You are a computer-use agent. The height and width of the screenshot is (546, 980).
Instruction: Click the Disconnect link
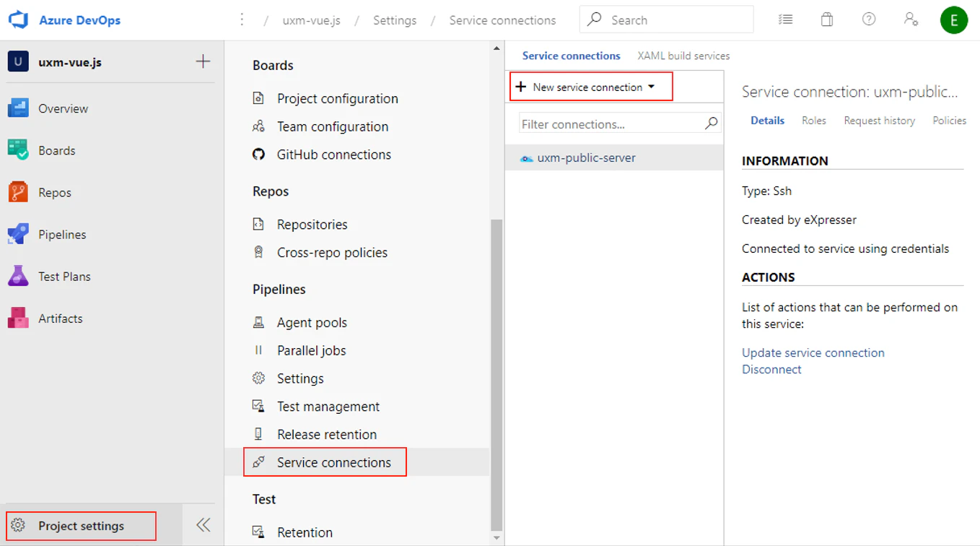[x=771, y=369]
